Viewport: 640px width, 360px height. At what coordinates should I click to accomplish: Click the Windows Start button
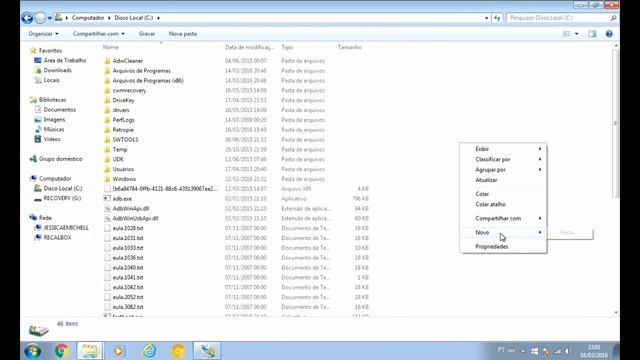tap(32, 351)
